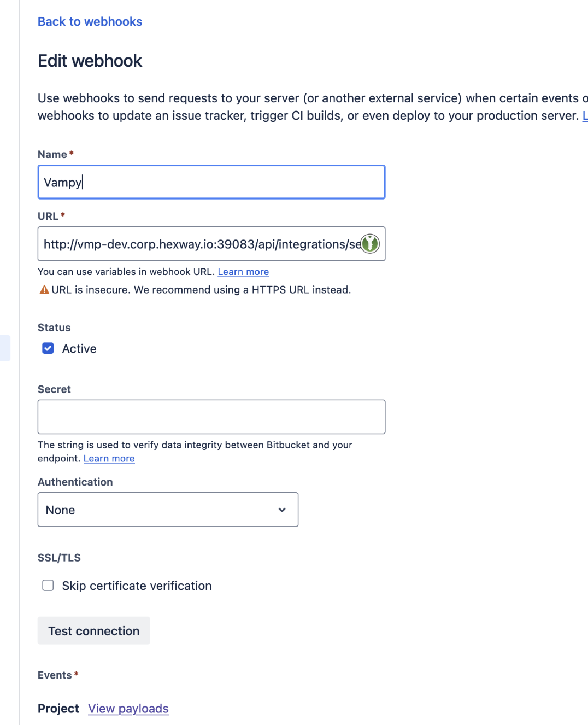Image resolution: width=588 pixels, height=725 pixels.
Task: Click into the Name field containing Vampy
Action: point(211,182)
